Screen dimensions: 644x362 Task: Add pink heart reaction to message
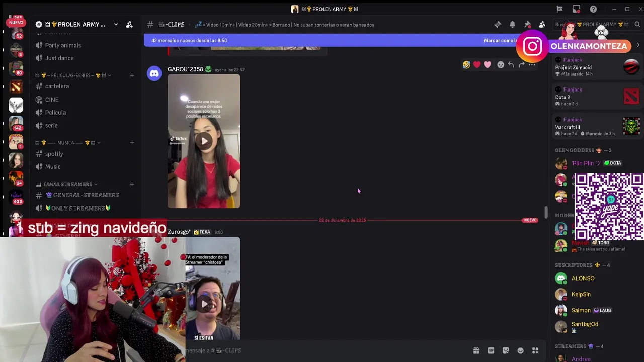coord(487,65)
